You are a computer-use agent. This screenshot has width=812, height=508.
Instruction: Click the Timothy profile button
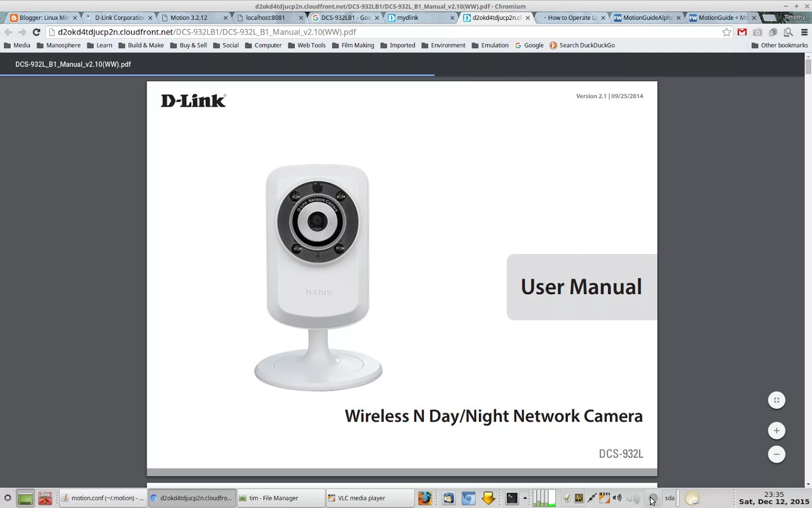coord(795,17)
